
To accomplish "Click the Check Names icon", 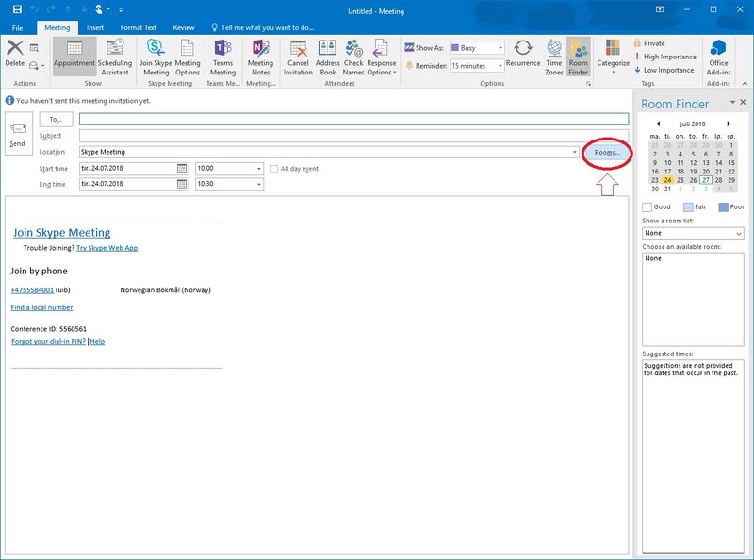I will (x=353, y=57).
